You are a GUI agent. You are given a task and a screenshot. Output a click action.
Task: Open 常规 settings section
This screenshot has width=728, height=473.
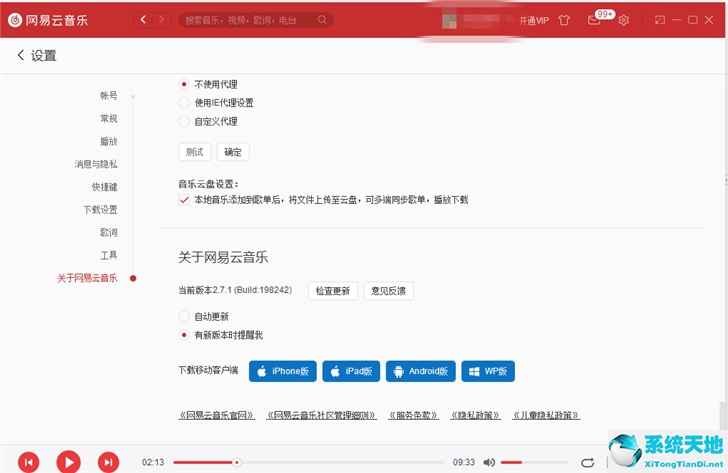(109, 118)
